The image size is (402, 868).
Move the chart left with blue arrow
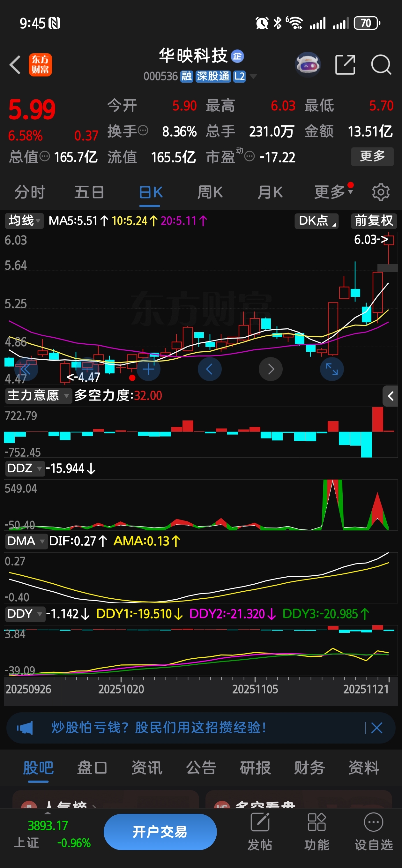click(209, 369)
